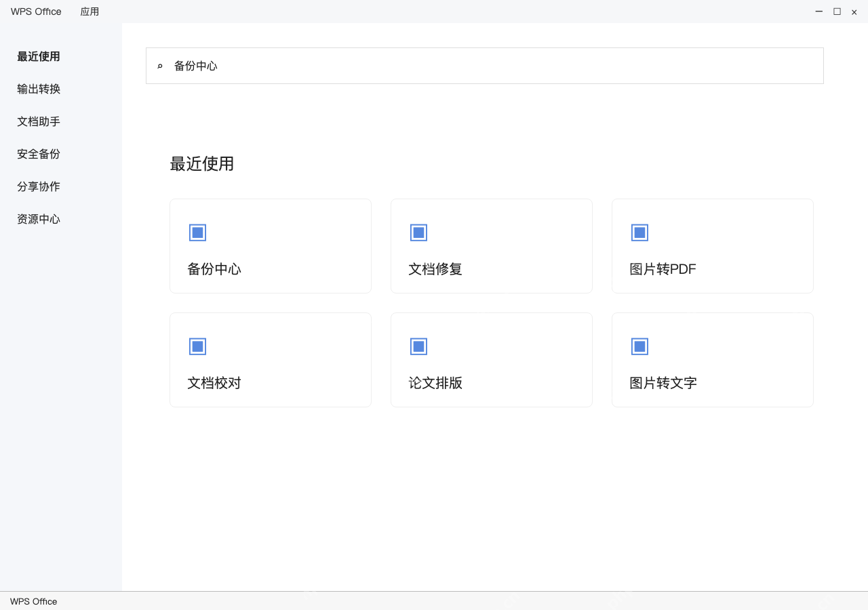Click the 最近使用 section heading

pyautogui.click(x=202, y=164)
